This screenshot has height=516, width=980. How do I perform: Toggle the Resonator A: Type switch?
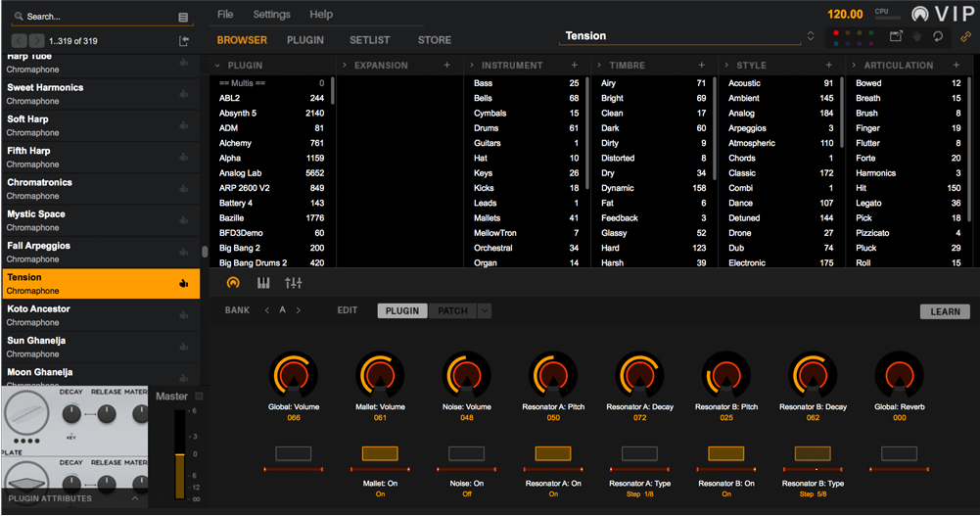pos(639,453)
